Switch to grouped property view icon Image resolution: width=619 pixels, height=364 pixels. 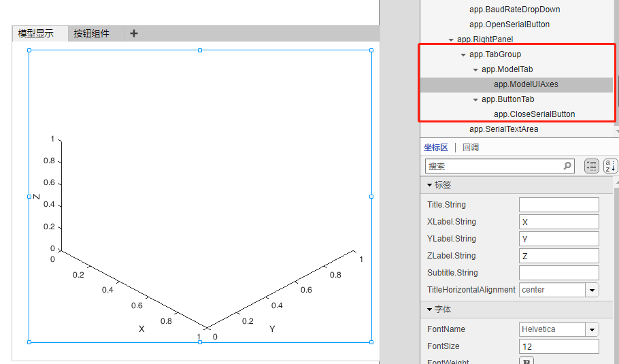click(x=591, y=166)
